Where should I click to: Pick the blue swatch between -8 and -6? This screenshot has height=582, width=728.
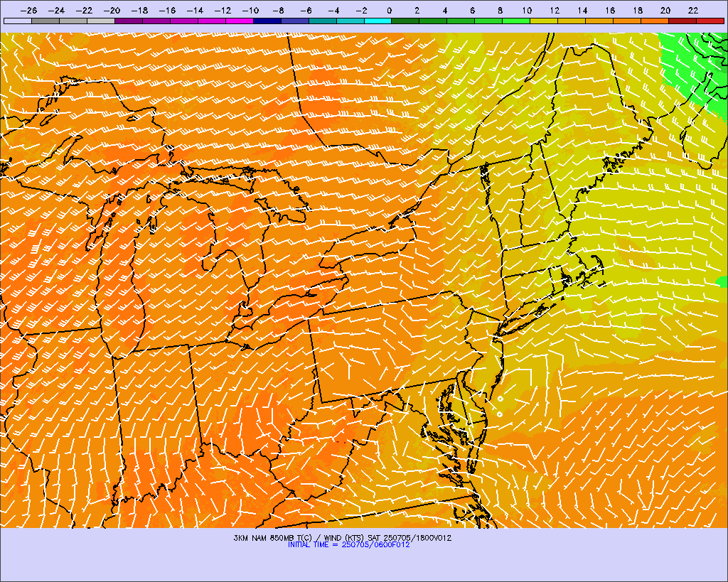(295, 21)
